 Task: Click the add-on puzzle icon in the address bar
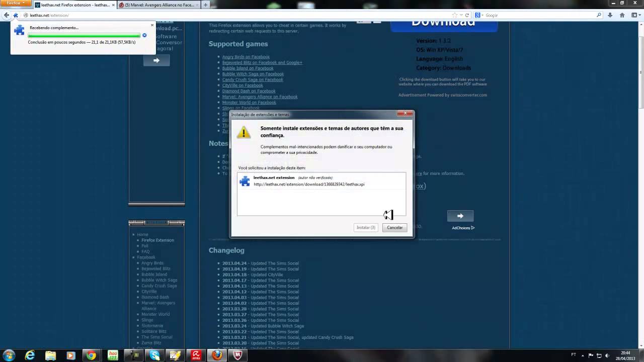[x=16, y=15]
